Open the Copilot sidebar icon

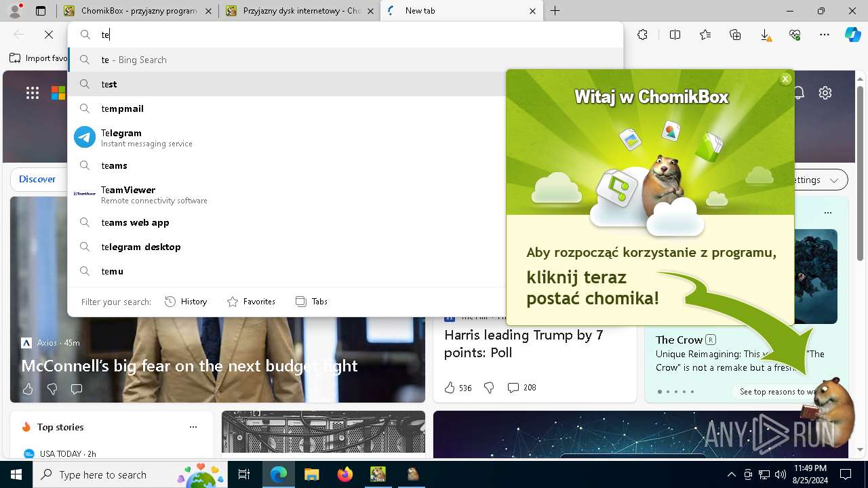(x=852, y=35)
